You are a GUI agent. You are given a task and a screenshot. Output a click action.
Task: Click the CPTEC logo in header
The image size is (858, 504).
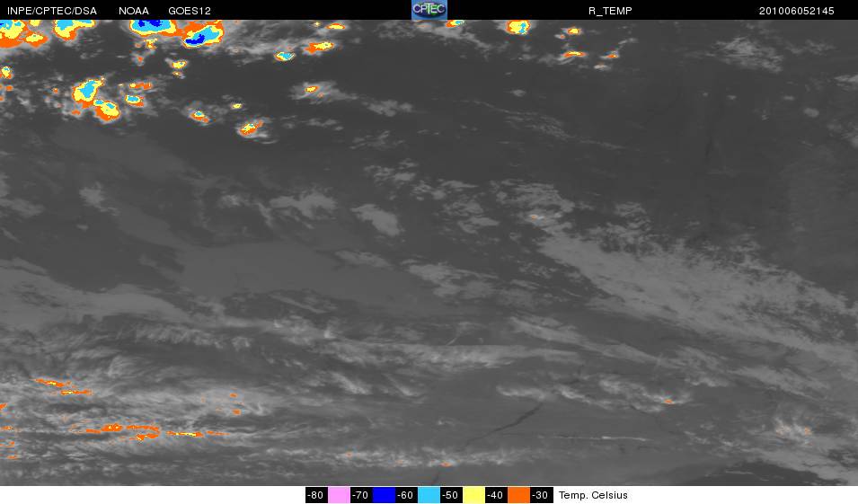(x=429, y=10)
